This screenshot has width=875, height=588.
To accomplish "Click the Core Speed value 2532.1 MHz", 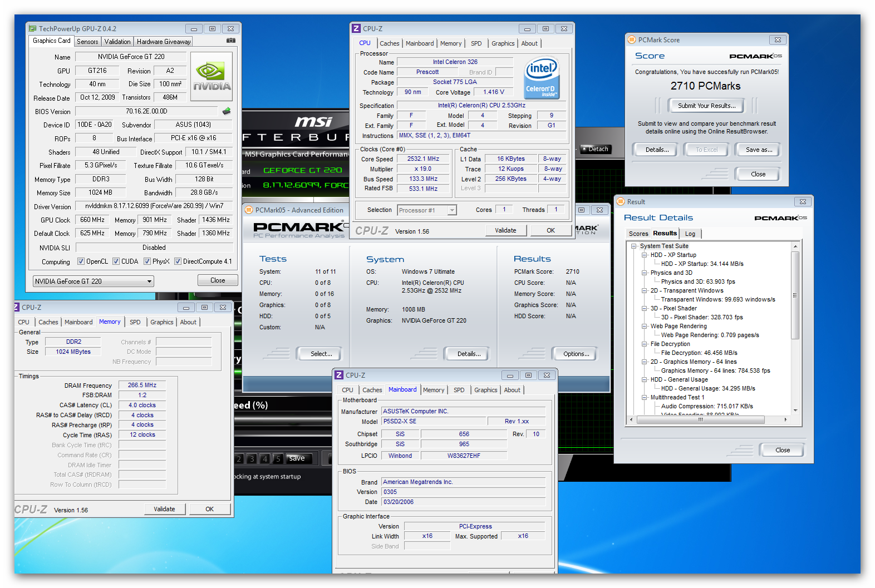I will pyautogui.click(x=423, y=159).
